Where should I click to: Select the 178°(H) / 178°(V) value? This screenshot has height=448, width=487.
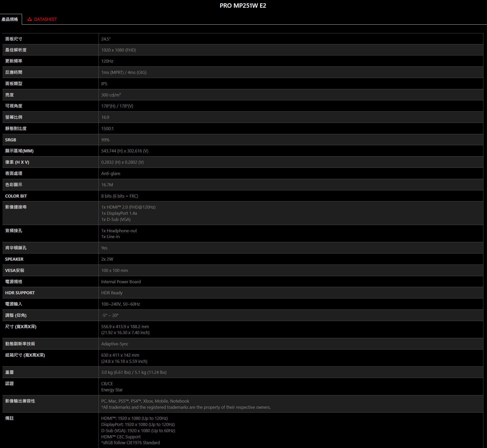pos(117,106)
